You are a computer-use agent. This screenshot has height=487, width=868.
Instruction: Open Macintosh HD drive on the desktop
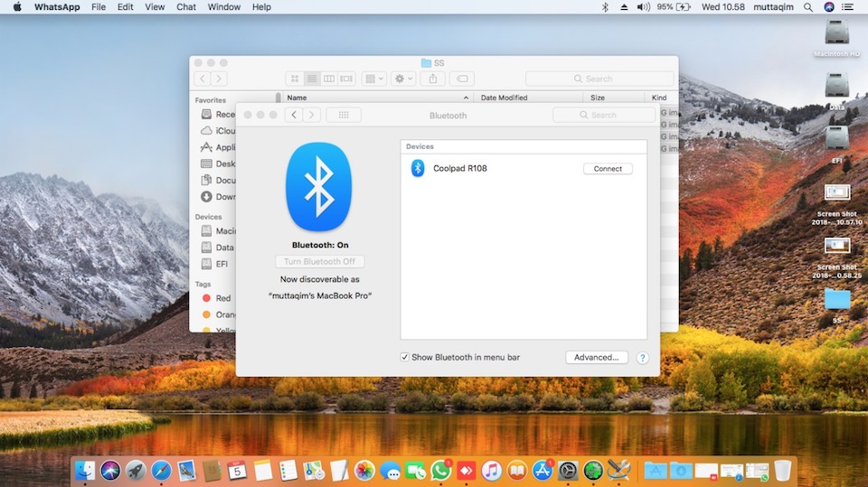(x=836, y=38)
